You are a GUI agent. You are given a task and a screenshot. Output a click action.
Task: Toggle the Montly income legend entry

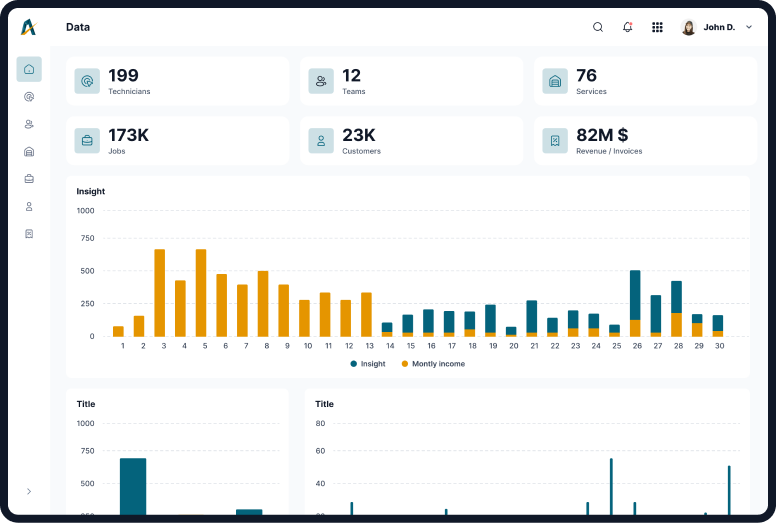[433, 364]
